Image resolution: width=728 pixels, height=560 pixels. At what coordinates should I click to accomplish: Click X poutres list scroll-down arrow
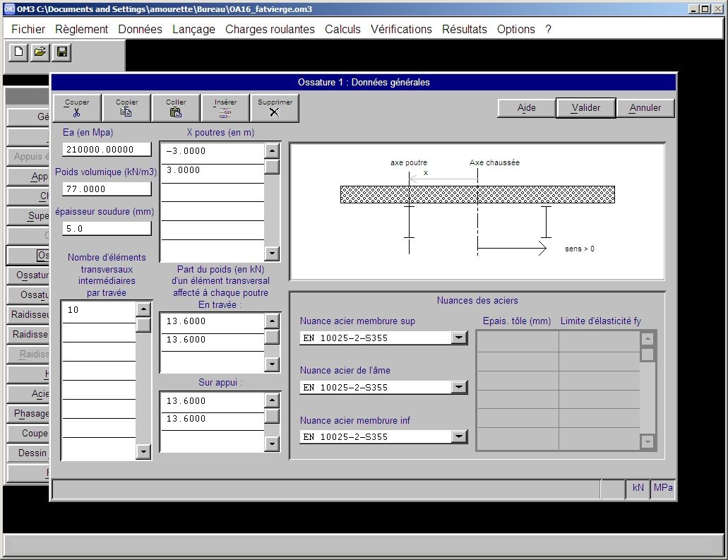[x=272, y=254]
